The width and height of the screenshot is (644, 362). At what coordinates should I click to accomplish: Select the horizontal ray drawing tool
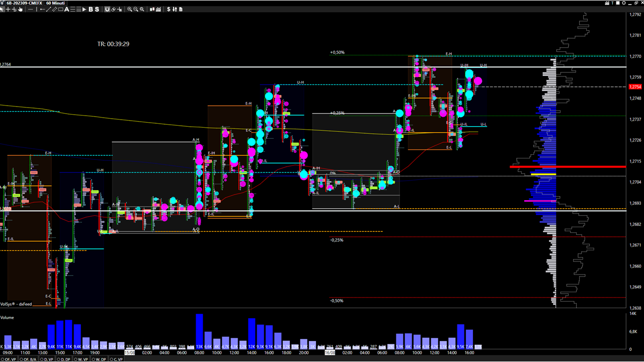pyautogui.click(x=42, y=9)
